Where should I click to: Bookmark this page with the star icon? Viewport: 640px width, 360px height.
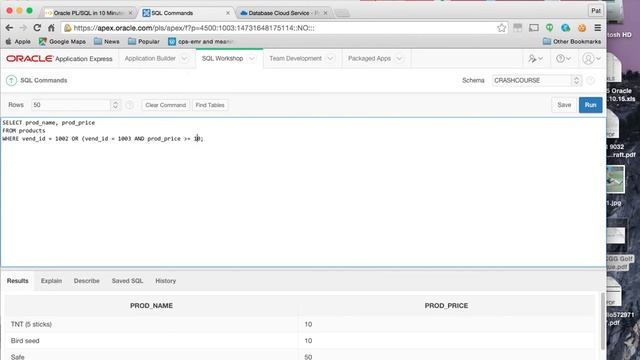click(x=501, y=28)
